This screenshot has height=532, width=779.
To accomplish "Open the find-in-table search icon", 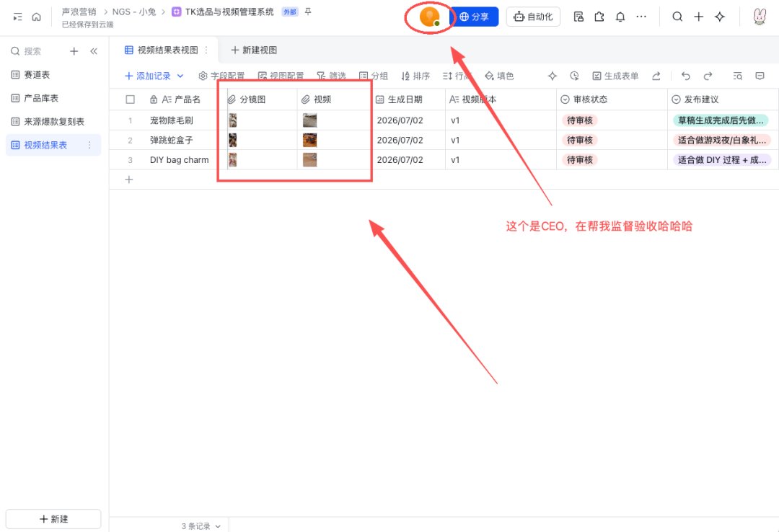I will click(x=738, y=76).
